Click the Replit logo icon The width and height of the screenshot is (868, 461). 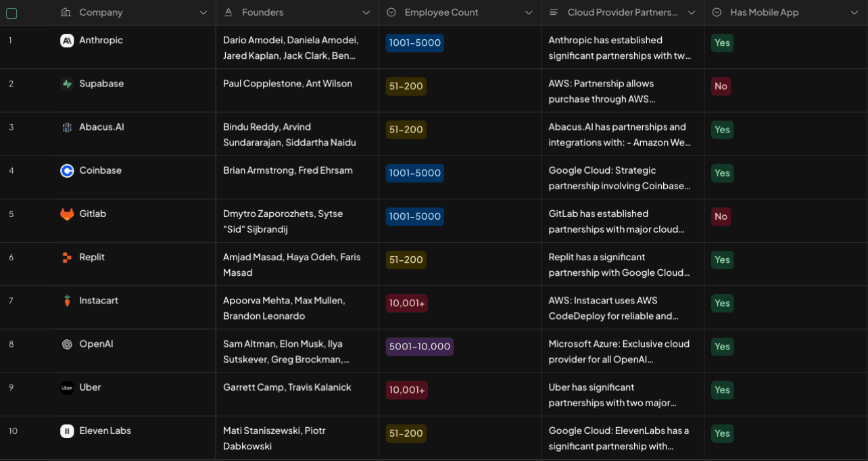tap(67, 258)
